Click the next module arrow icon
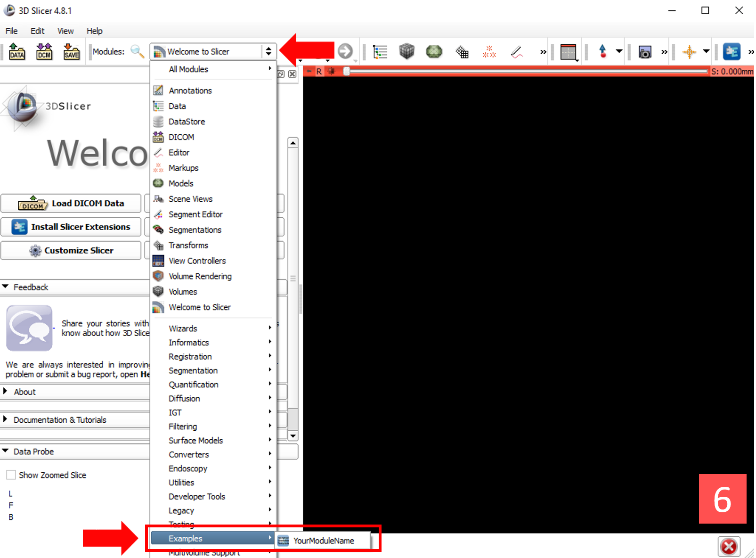The width and height of the screenshot is (756, 558). (345, 51)
